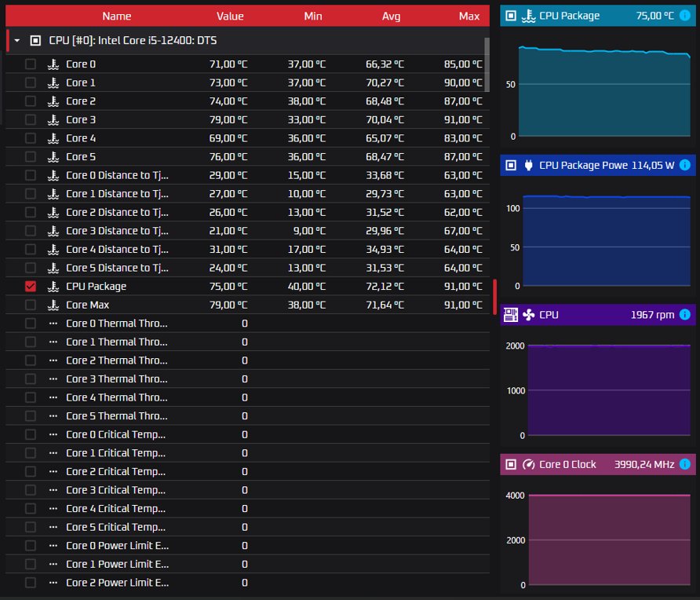Select the Core 1 Distance to Tj row name
The width and height of the screenshot is (700, 600).
point(117,194)
